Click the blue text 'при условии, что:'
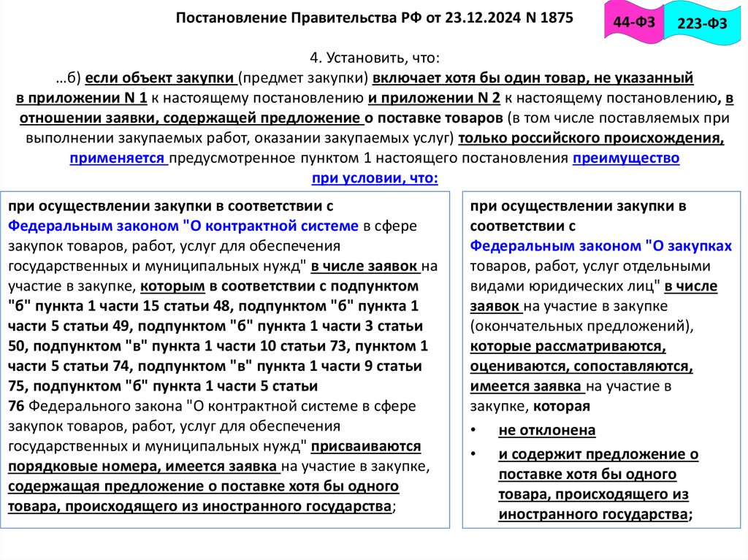Screen dimensions: 748x560 pos(375,178)
